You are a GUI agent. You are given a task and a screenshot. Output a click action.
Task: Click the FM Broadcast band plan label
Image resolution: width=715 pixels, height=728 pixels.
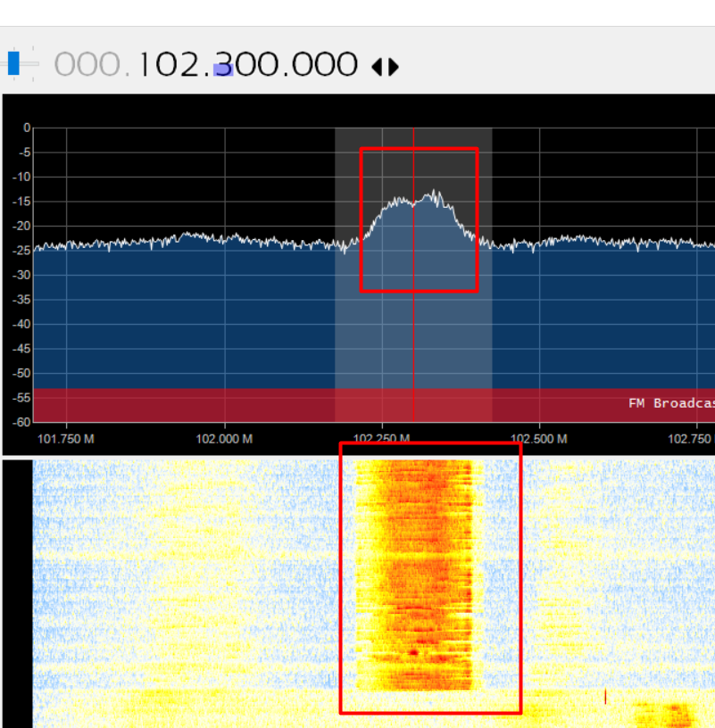click(671, 403)
